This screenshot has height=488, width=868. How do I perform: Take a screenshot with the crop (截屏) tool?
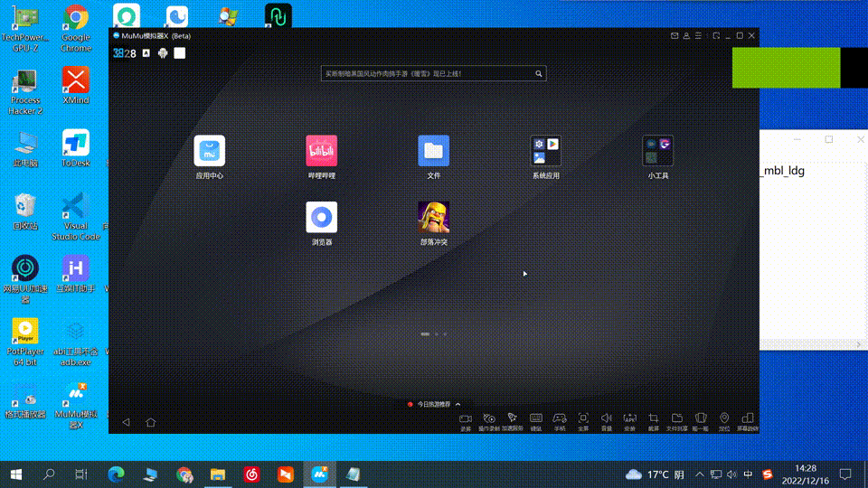pos(653,422)
